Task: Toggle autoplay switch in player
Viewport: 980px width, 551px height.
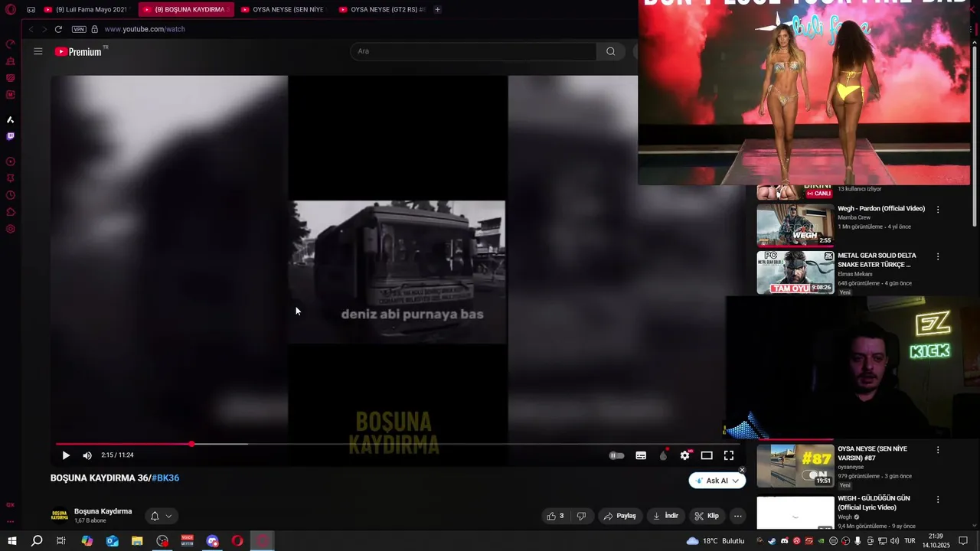Action: pos(616,455)
